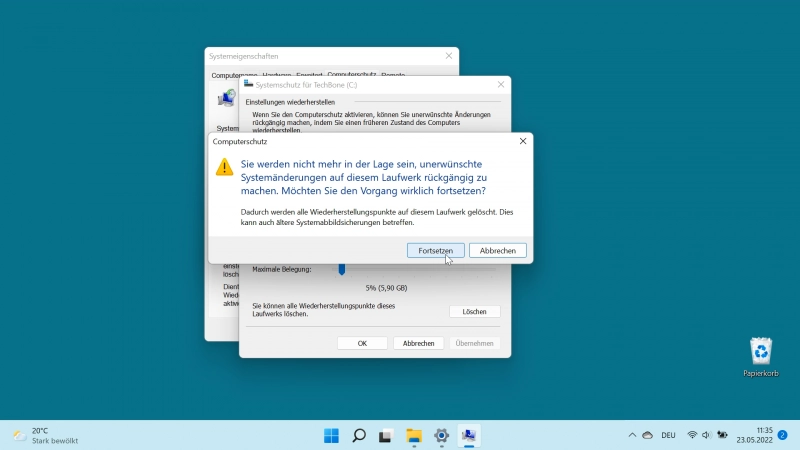The width and height of the screenshot is (800, 450).
Task: Close the Systemschutz für TechBone (C:) window
Action: click(x=501, y=85)
